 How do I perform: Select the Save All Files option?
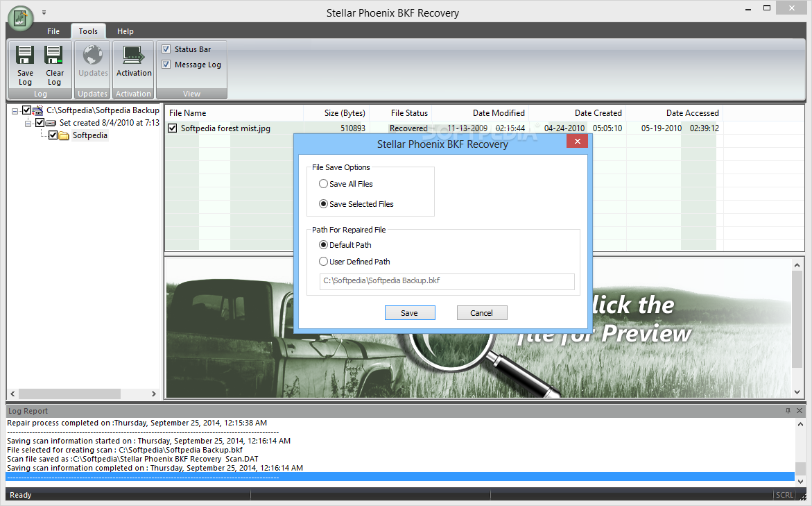pos(345,183)
